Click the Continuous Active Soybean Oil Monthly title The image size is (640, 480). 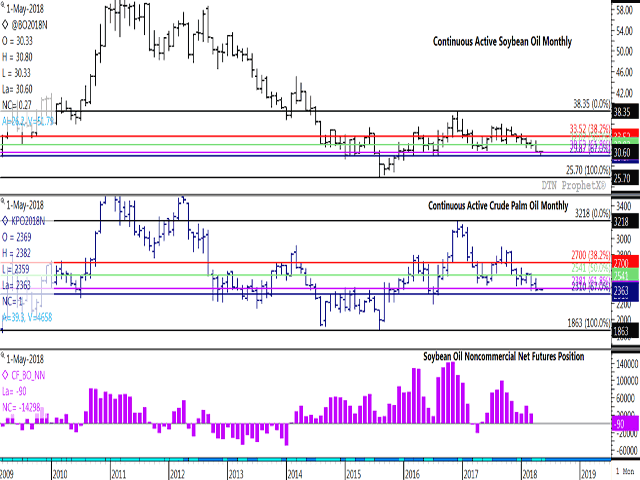[x=502, y=41]
